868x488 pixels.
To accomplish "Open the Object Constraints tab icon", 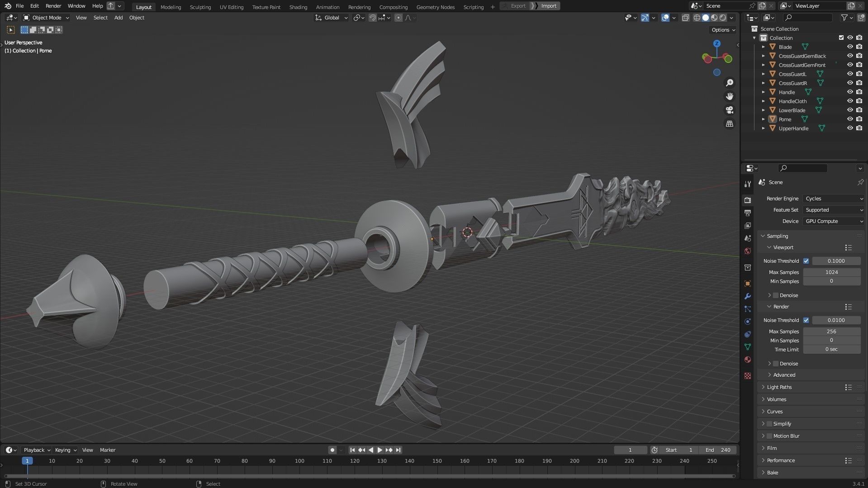I will coord(748,334).
